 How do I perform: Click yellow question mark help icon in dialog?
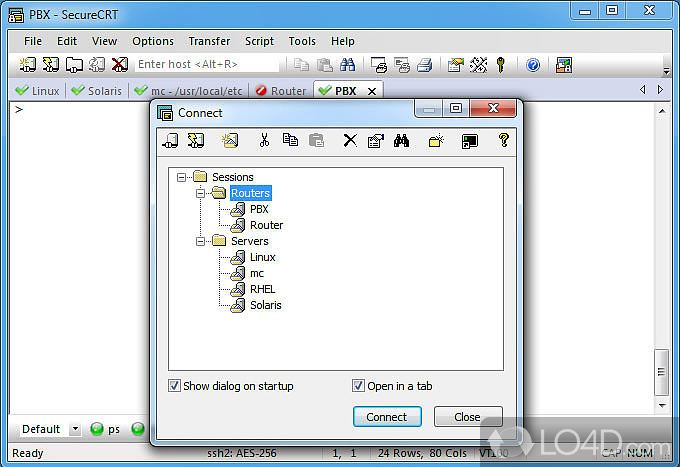[503, 140]
